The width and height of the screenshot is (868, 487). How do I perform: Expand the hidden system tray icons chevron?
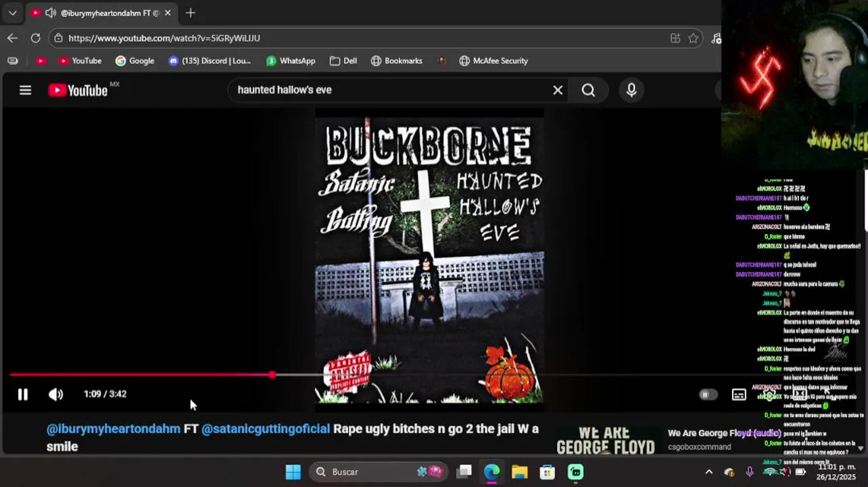click(x=708, y=471)
